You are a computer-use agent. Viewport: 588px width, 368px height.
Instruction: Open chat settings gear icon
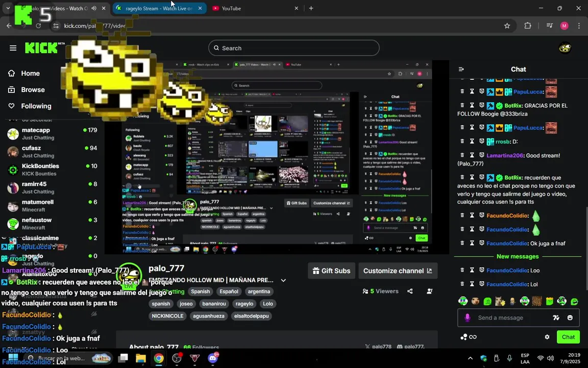[x=547, y=337]
